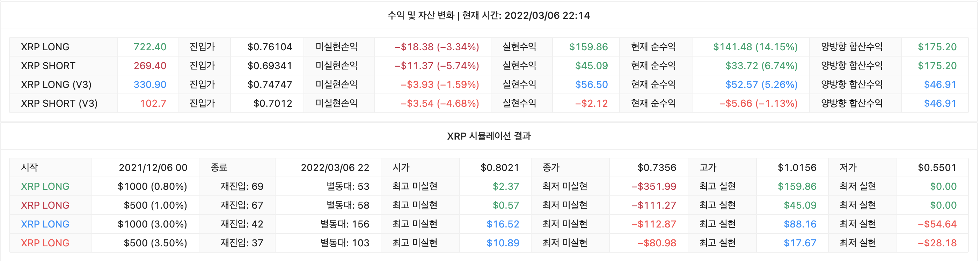The image size is (980, 261).
Task: Select the XRP LONG (V3) row label
Action: point(56,84)
